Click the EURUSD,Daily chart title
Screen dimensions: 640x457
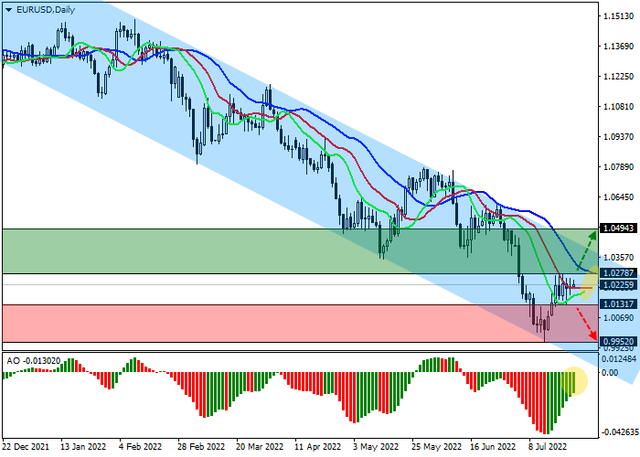pos(45,10)
